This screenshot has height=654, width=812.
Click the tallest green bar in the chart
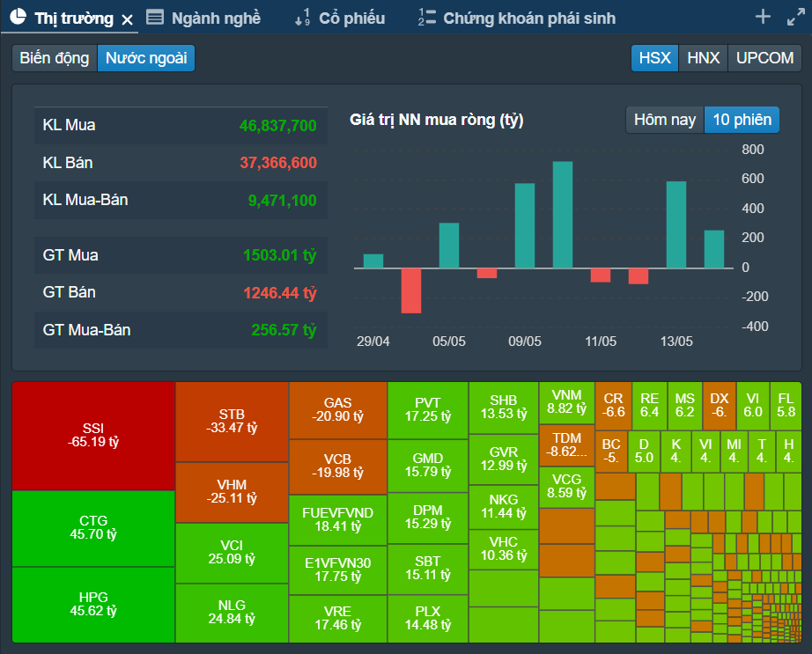tap(563, 215)
